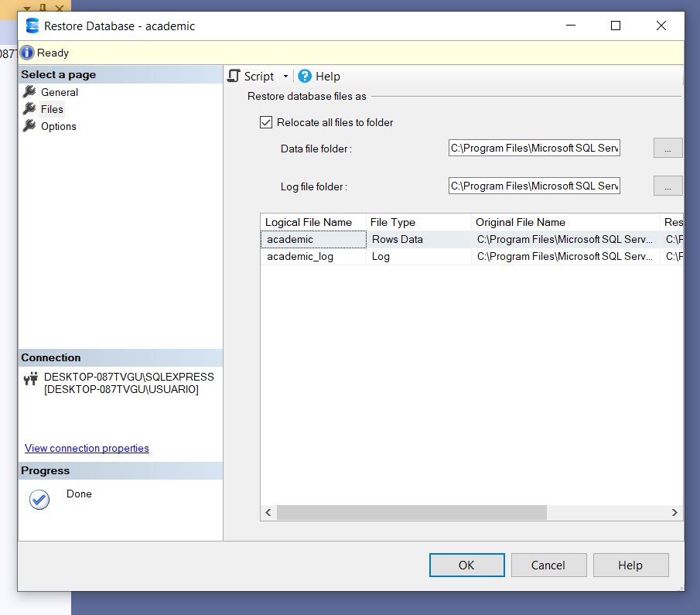700x615 pixels.
Task: Click the horizontal scrollbar left arrow
Action: [x=268, y=512]
